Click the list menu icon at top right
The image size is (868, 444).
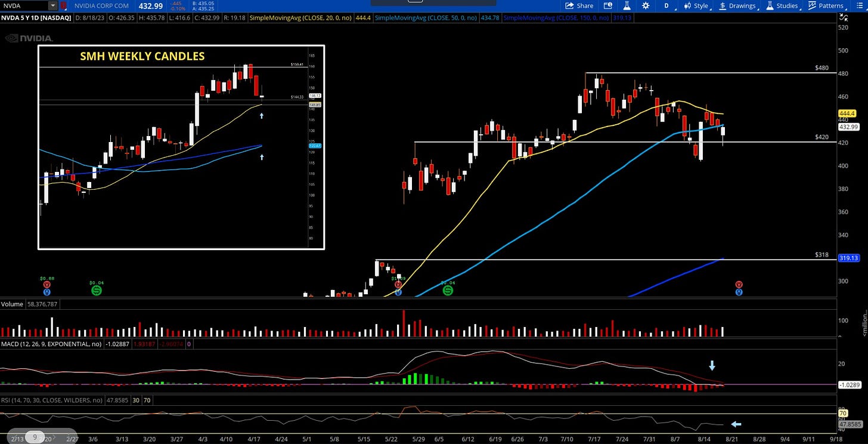858,6
